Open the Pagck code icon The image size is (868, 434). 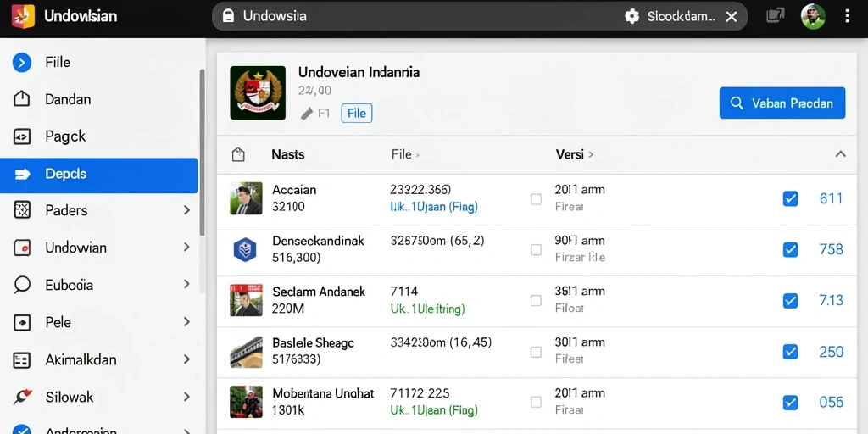point(21,136)
